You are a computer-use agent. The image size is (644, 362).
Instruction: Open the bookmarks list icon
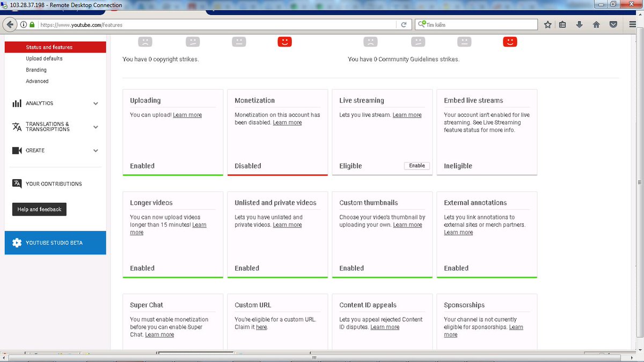point(562,25)
